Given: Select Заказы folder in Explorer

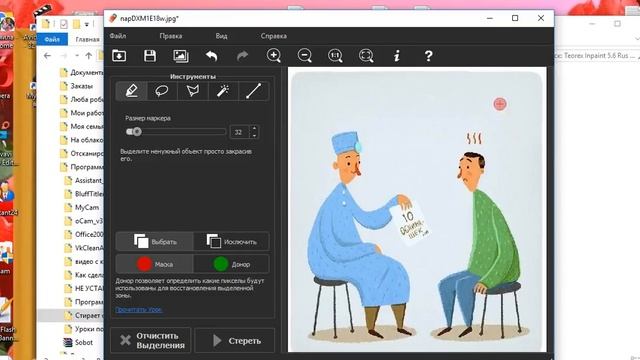Looking at the screenshot, I should [76, 86].
